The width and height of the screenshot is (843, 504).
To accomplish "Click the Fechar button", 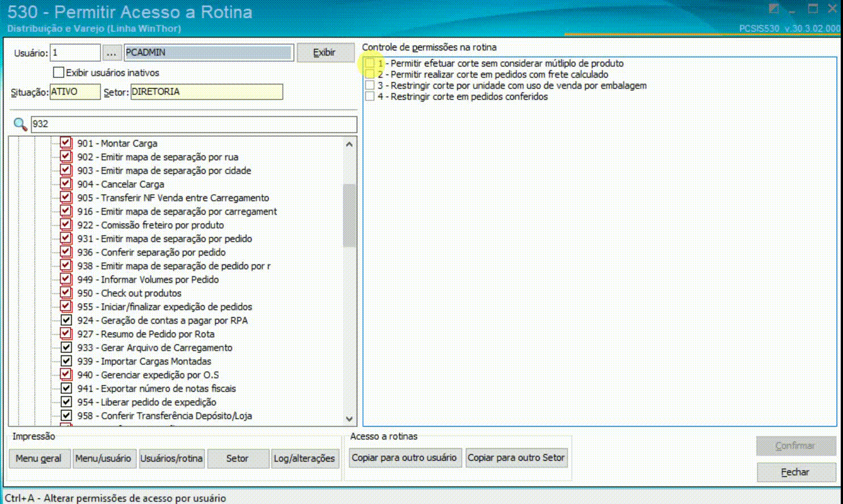I will tap(796, 472).
